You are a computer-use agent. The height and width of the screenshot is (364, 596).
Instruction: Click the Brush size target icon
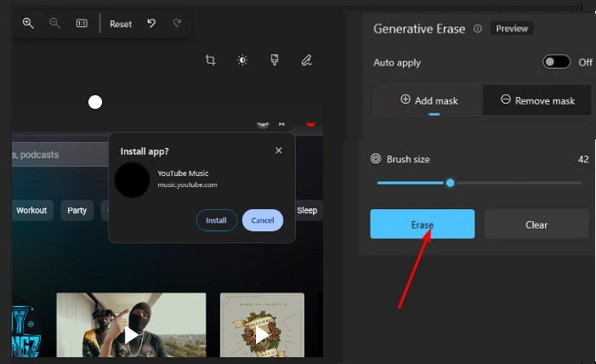click(376, 158)
